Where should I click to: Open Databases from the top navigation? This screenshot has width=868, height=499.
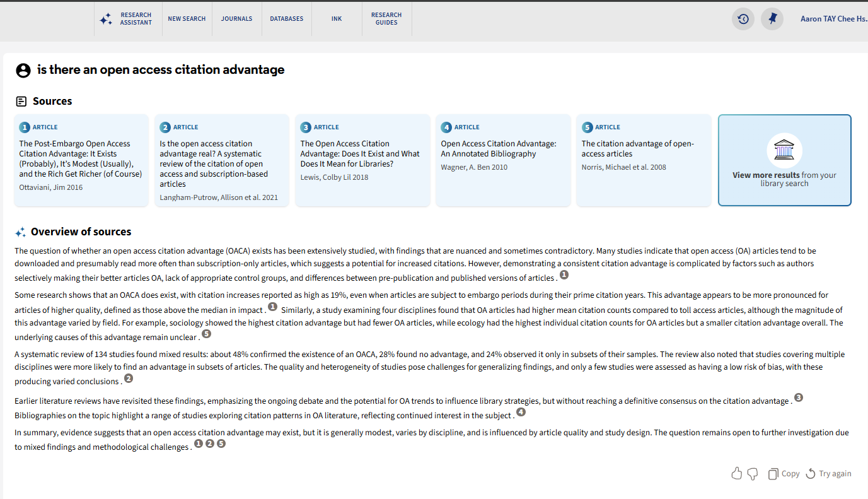(x=287, y=19)
